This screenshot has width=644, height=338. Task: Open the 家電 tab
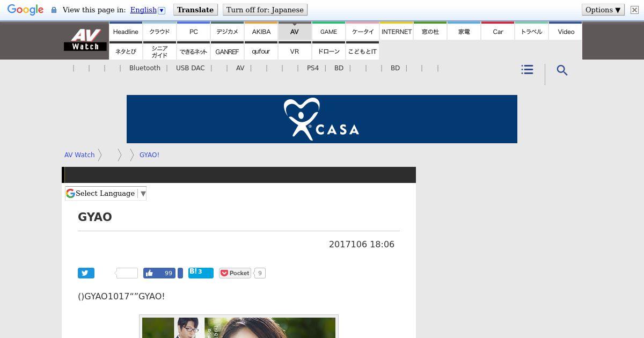pyautogui.click(x=464, y=32)
